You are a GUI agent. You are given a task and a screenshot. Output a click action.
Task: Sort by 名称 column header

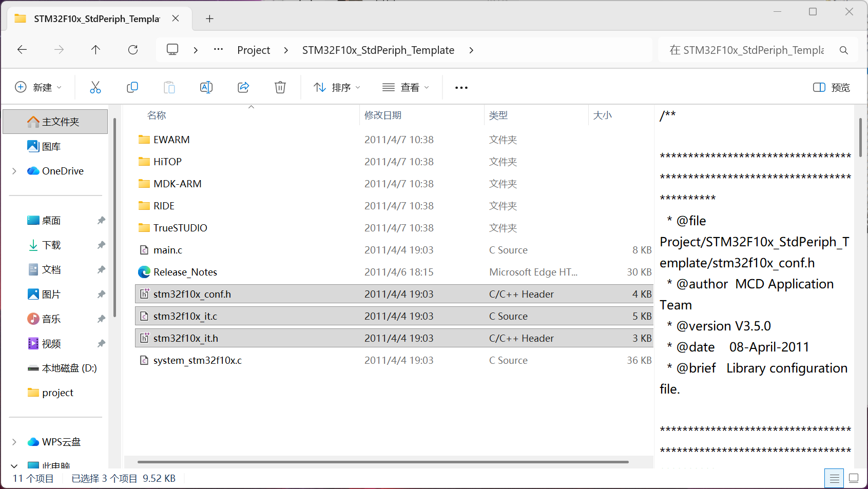(x=157, y=115)
